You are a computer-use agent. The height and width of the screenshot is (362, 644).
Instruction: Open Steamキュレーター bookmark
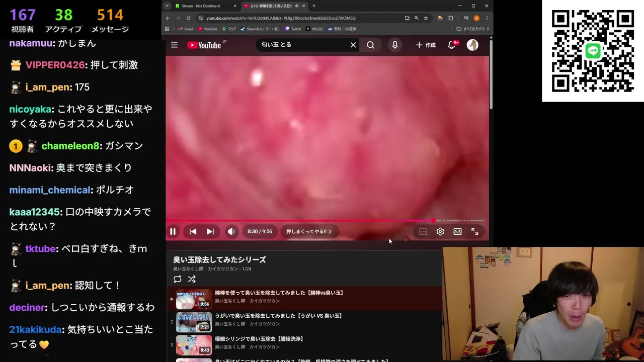point(261,29)
